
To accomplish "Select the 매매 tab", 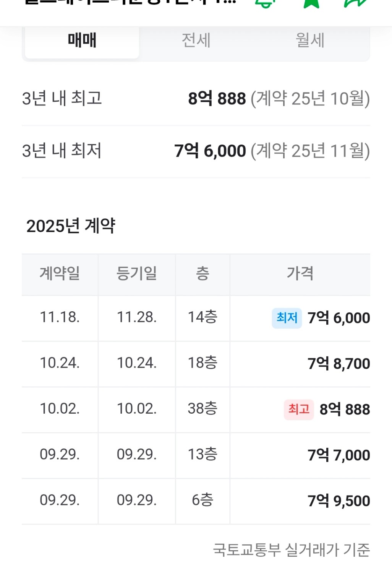I will 82,41.
